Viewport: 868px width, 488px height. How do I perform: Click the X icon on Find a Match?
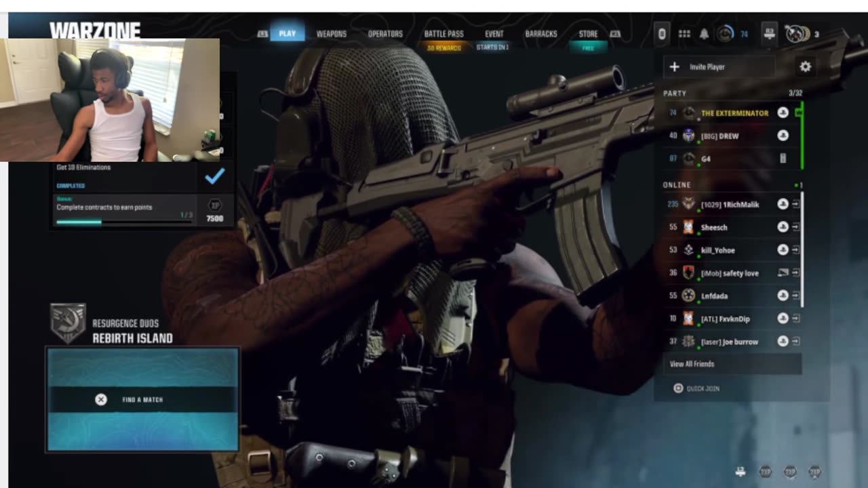pos(101,400)
